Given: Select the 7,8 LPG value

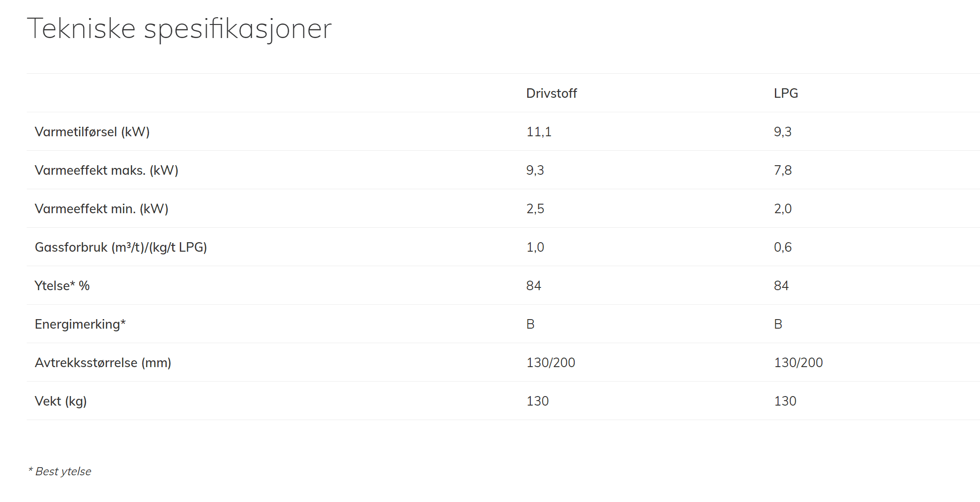Looking at the screenshot, I should [783, 170].
